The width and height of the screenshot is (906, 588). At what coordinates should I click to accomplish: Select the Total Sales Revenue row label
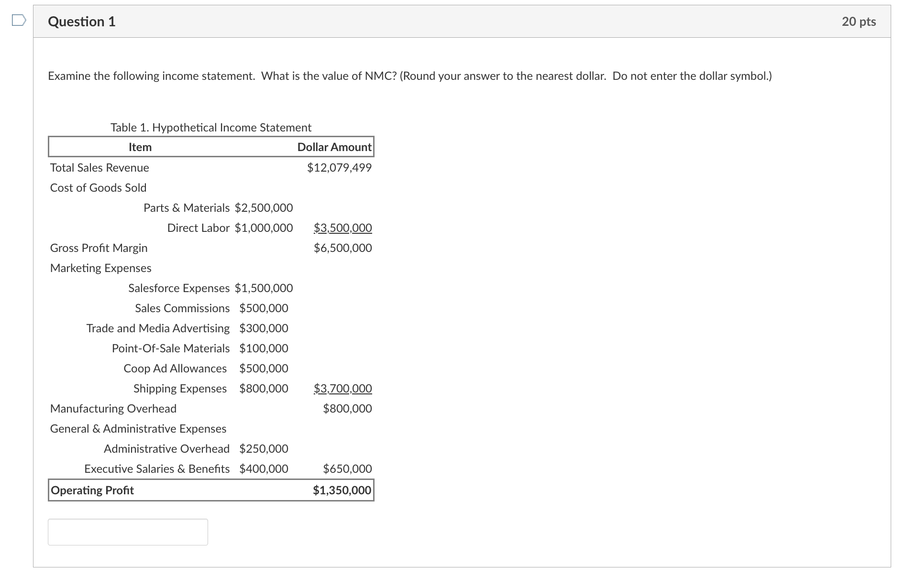(x=99, y=168)
